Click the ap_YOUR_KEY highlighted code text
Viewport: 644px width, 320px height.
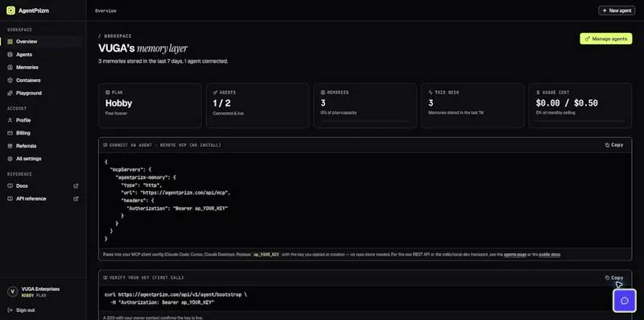(x=266, y=255)
